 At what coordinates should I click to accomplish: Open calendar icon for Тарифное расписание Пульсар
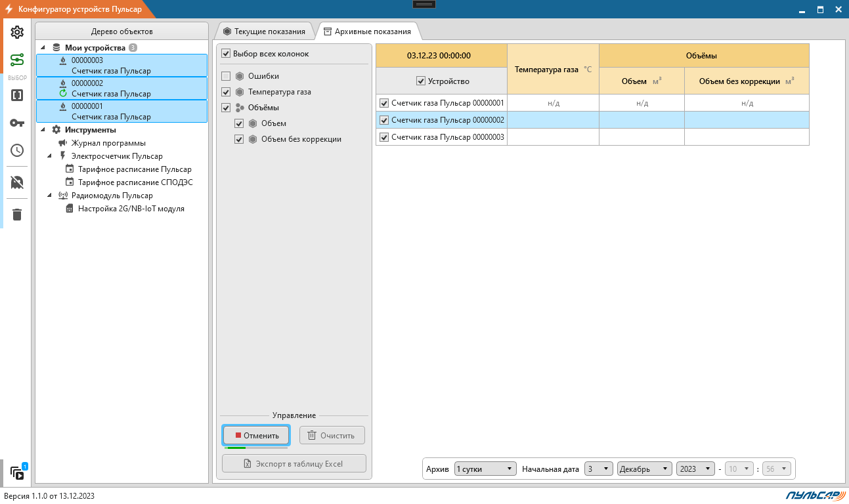pyautogui.click(x=70, y=169)
